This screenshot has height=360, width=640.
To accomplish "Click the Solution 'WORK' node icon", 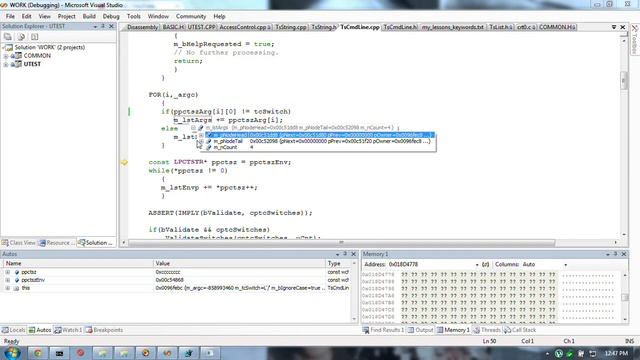I will (x=9, y=47).
